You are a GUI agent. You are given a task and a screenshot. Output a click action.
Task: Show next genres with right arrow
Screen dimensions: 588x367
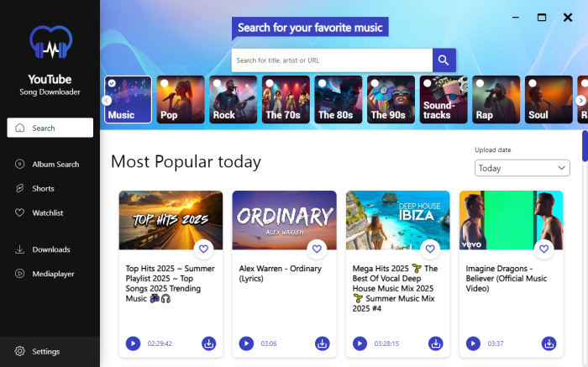[x=580, y=101]
